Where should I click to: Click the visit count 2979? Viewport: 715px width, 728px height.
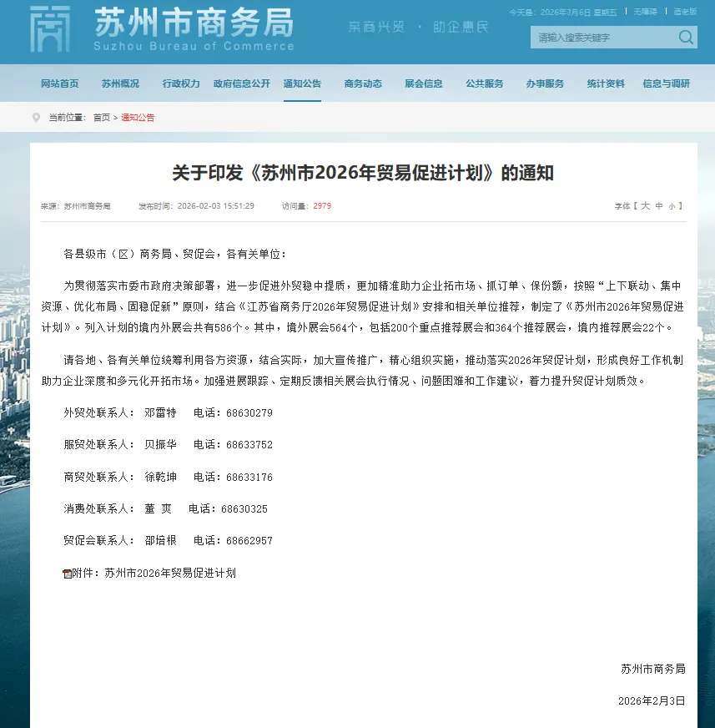coord(322,205)
